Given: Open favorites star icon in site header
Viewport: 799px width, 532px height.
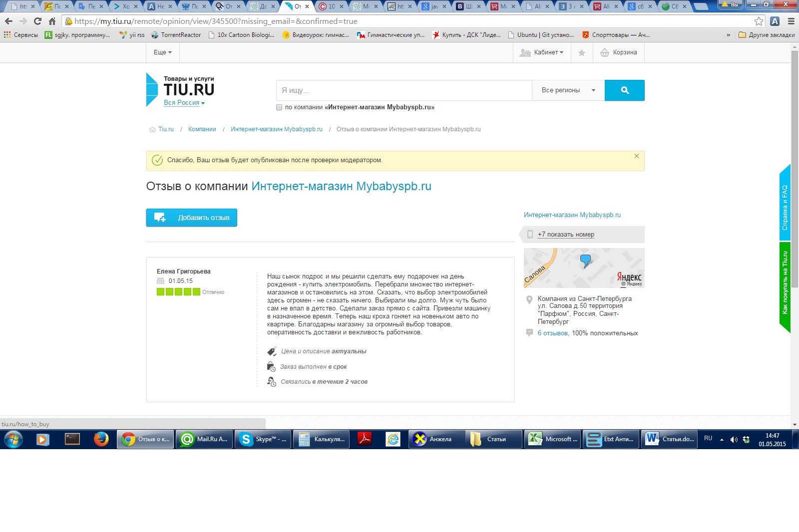Looking at the screenshot, I should tap(582, 52).
